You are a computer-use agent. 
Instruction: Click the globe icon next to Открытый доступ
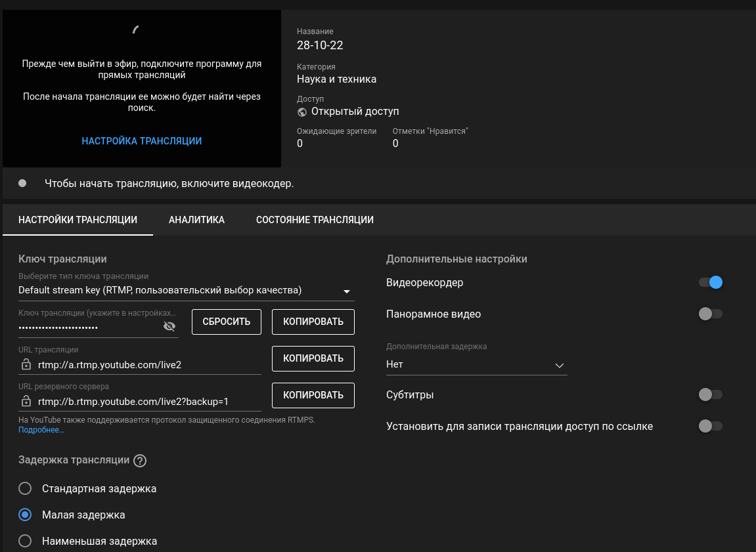(301, 112)
